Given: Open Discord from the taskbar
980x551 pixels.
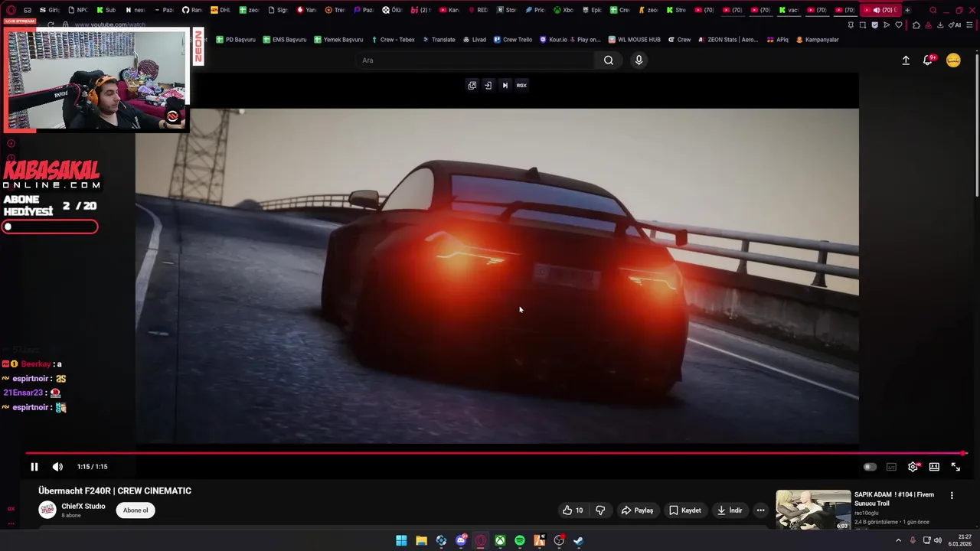Looking at the screenshot, I should point(461,540).
